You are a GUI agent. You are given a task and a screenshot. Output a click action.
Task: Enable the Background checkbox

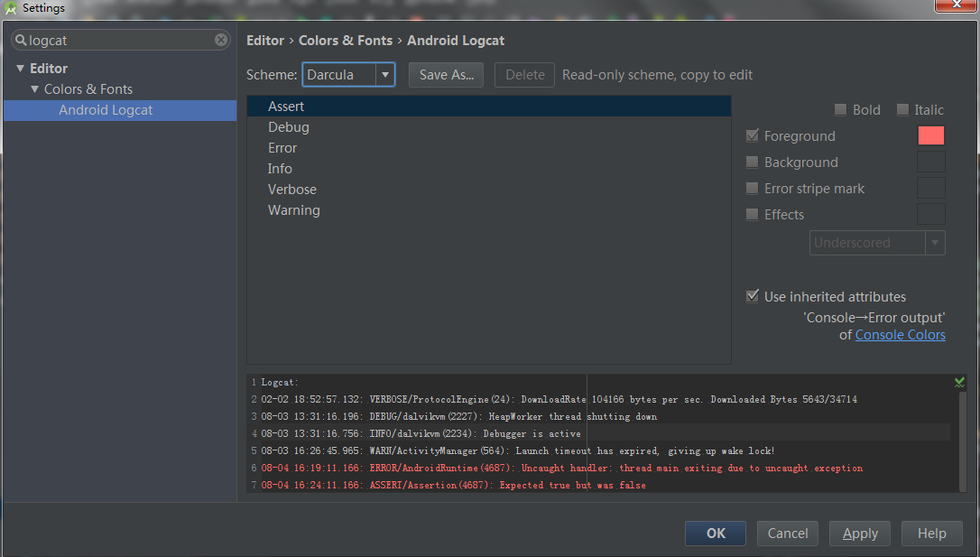753,162
